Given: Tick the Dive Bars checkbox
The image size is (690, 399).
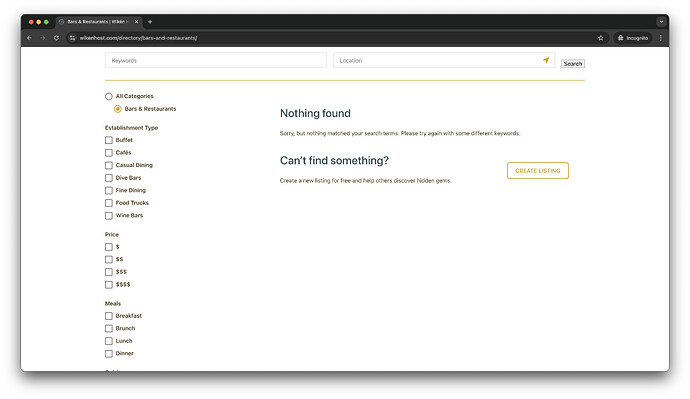Looking at the screenshot, I should (x=109, y=178).
